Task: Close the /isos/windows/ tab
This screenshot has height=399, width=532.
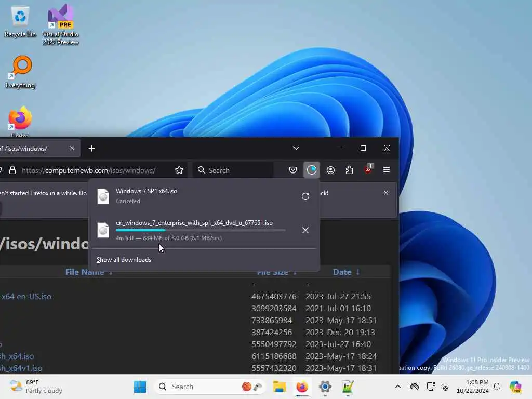Action: (x=72, y=148)
